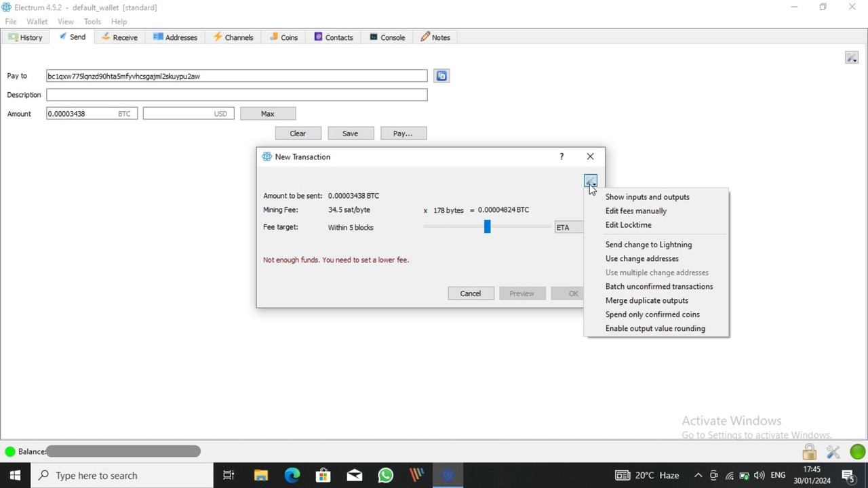Click the Pay... button
868x488 pixels.
pyautogui.click(x=403, y=134)
